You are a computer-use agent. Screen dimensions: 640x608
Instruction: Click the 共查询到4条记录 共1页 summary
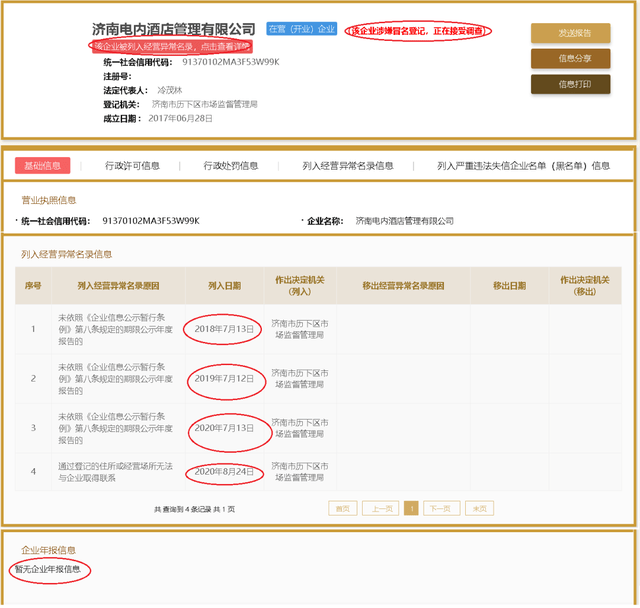click(194, 509)
